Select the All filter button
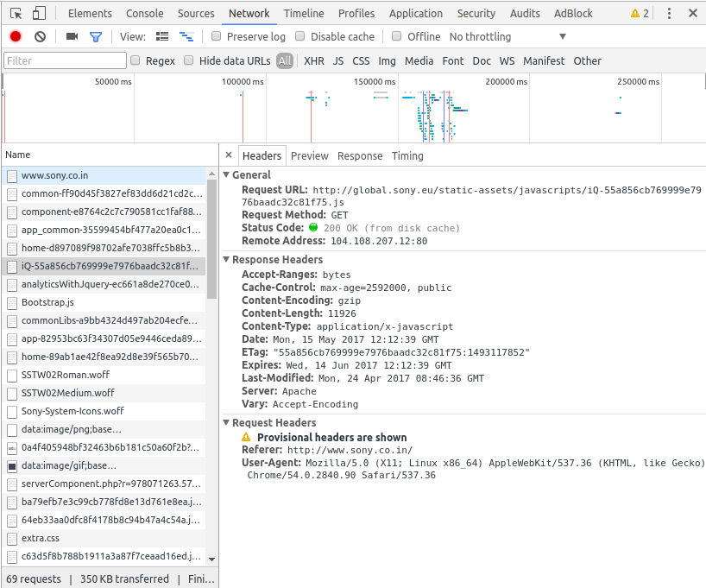Image resolution: width=706 pixels, height=588 pixels. tap(285, 60)
